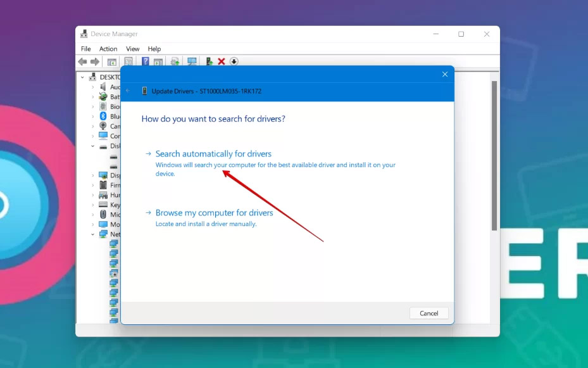Choose Search automatically for drivers
The width and height of the screenshot is (588, 368).
213,154
